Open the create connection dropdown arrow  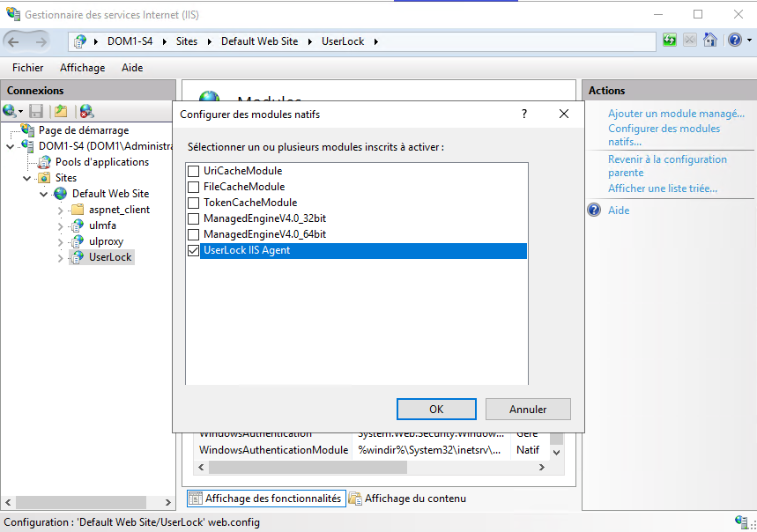20,112
